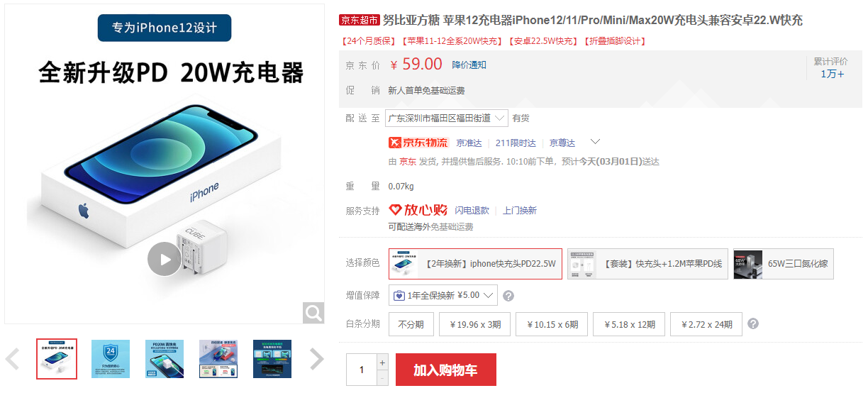
Task: Click help icon next to 白条分期 options
Action: pyautogui.click(x=753, y=323)
